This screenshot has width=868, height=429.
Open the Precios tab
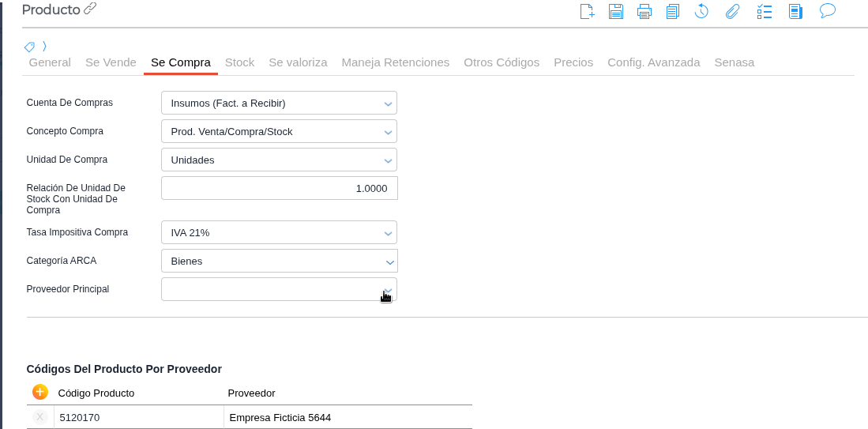573,62
